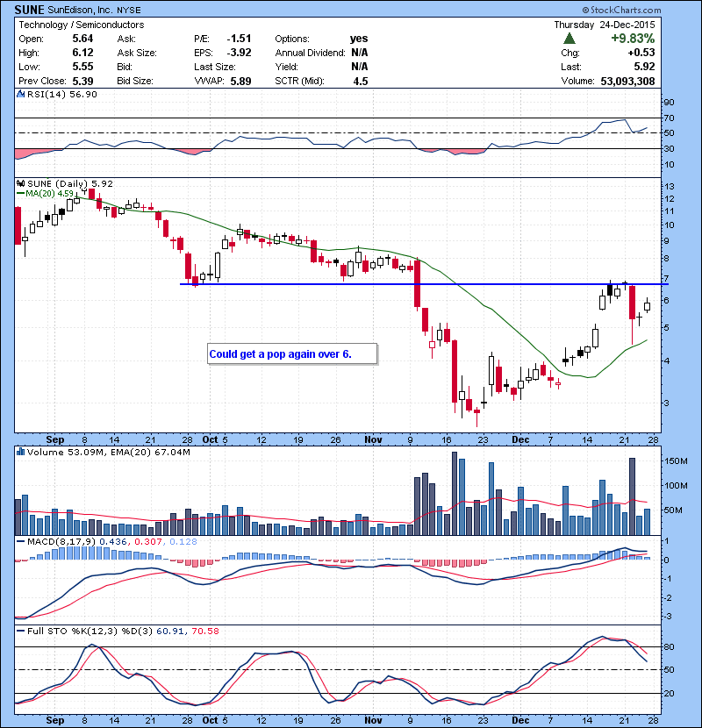Viewport: 702px width, 728px height.
Task: Click the Nov label under the price chart
Action: point(373,439)
